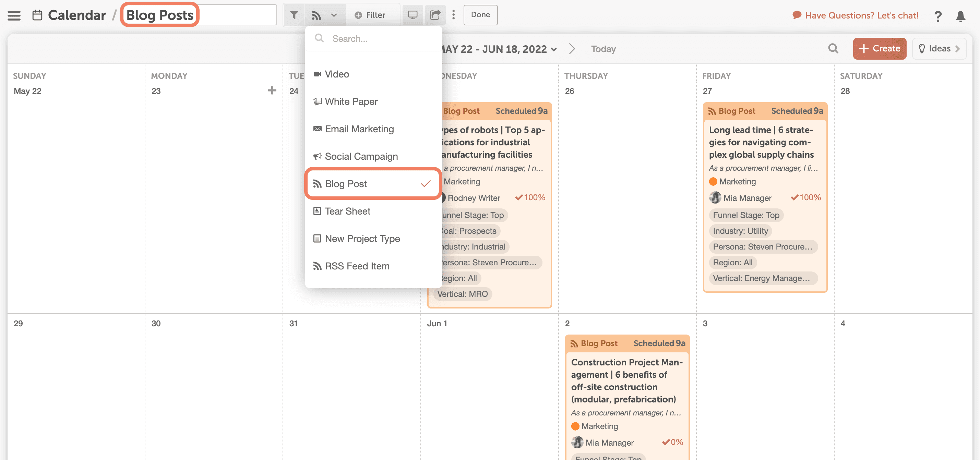Open the hamburger main menu

click(x=14, y=15)
